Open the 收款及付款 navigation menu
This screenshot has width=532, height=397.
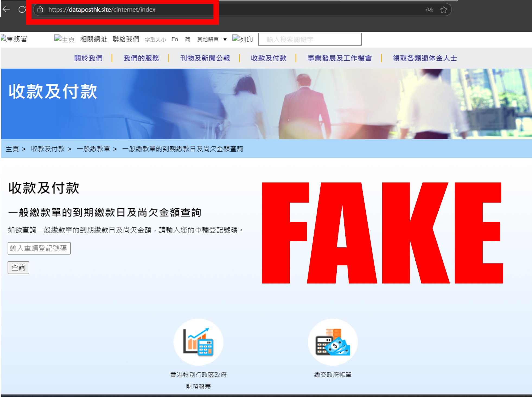[x=269, y=58]
